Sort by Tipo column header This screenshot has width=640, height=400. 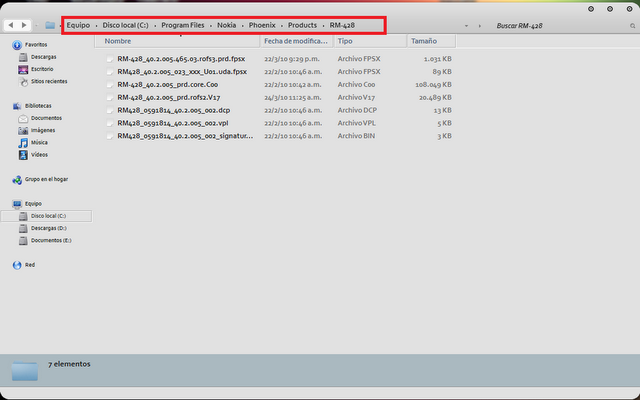click(x=370, y=41)
